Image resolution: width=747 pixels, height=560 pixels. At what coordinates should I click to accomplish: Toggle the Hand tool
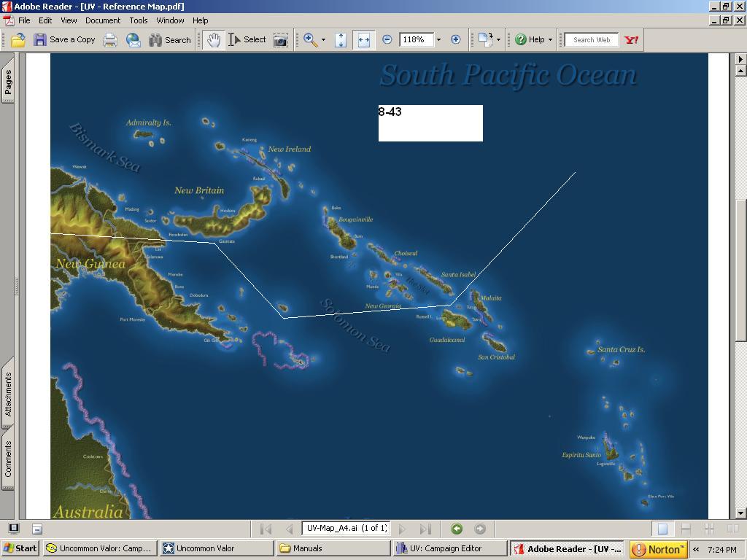pos(214,40)
